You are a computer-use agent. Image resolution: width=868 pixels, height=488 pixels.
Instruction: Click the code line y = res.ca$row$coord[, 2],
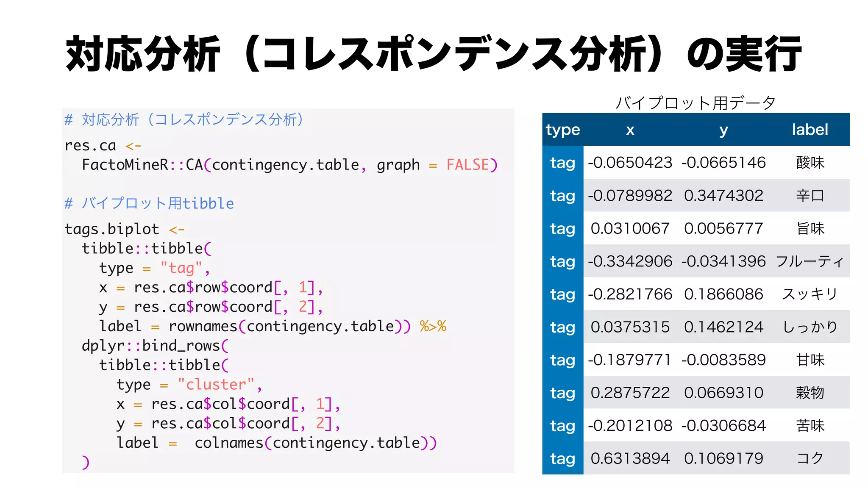tap(211, 307)
